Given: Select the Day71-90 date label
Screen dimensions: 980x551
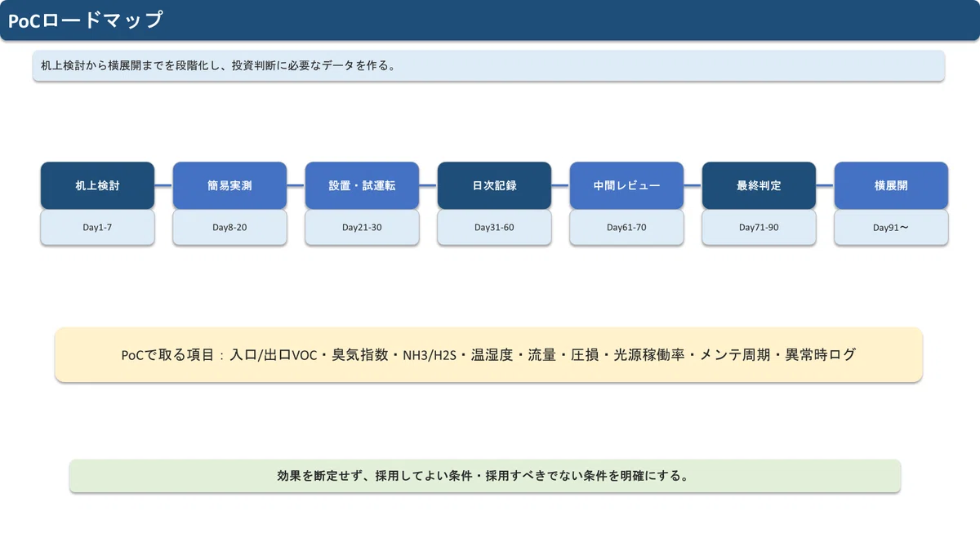Looking at the screenshot, I should pyautogui.click(x=759, y=227).
